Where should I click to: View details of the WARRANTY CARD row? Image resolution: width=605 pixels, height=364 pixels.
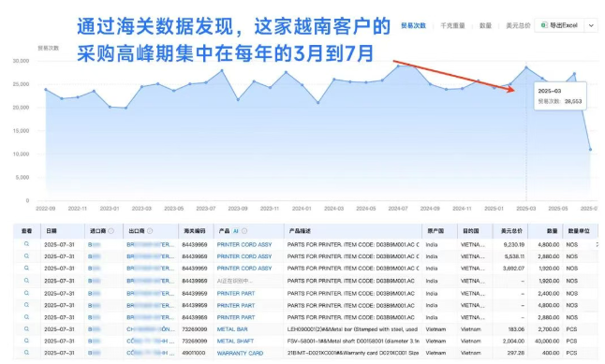[x=26, y=353]
